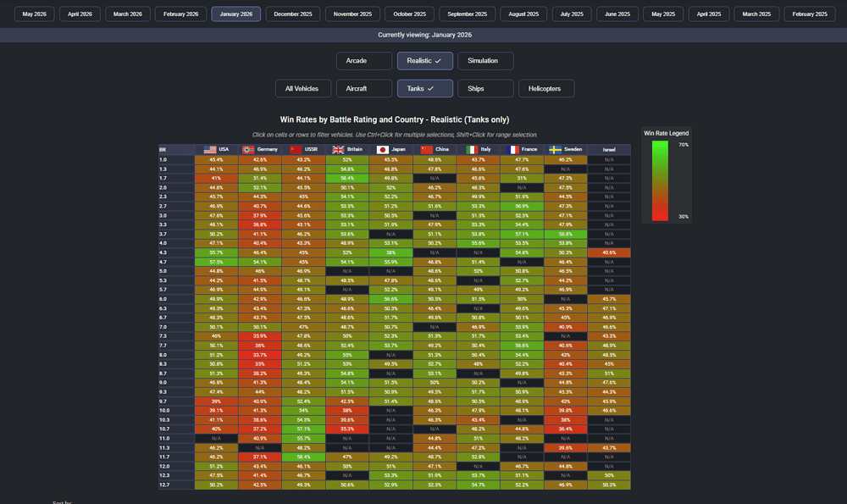Click the Italy flag icon

click(x=472, y=150)
